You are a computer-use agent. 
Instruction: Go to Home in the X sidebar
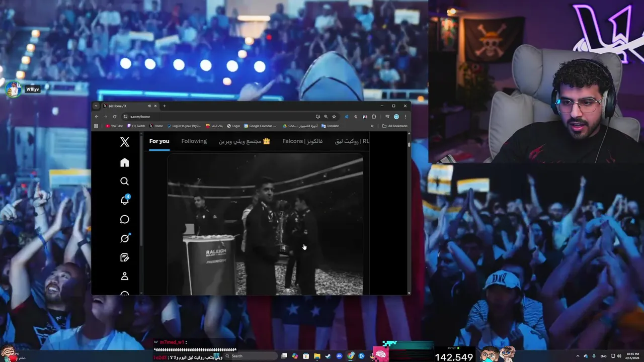[x=125, y=162]
